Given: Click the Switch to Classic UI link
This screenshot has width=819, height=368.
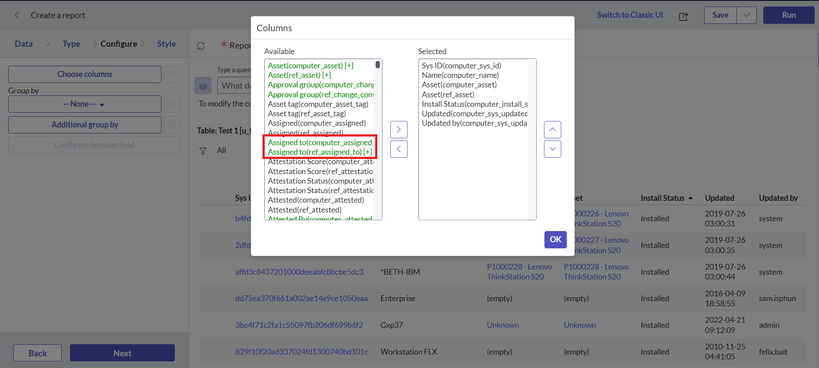Looking at the screenshot, I should pyautogui.click(x=630, y=15).
